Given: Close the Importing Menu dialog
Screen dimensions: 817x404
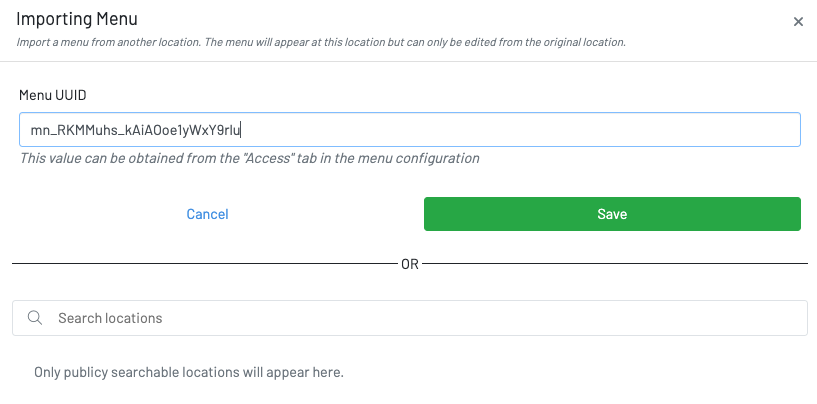Looking at the screenshot, I should pyautogui.click(x=798, y=22).
